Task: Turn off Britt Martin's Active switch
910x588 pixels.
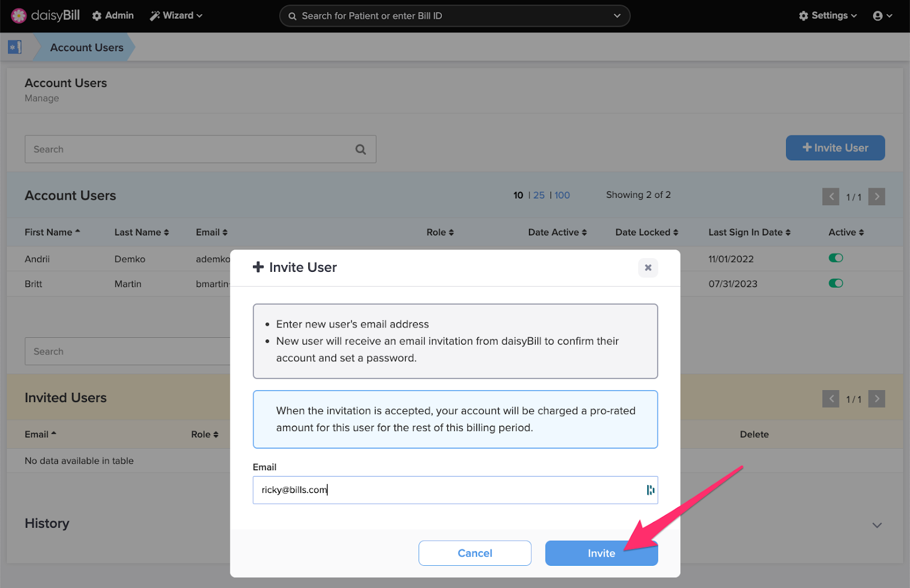Action: coord(836,283)
